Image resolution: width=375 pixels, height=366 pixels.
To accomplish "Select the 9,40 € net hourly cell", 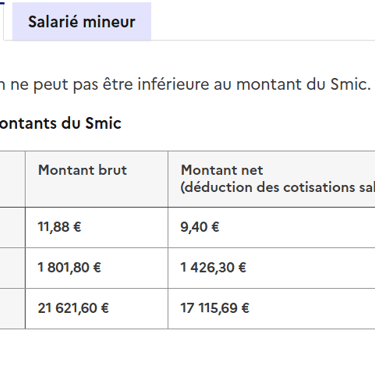I will click(x=271, y=227).
